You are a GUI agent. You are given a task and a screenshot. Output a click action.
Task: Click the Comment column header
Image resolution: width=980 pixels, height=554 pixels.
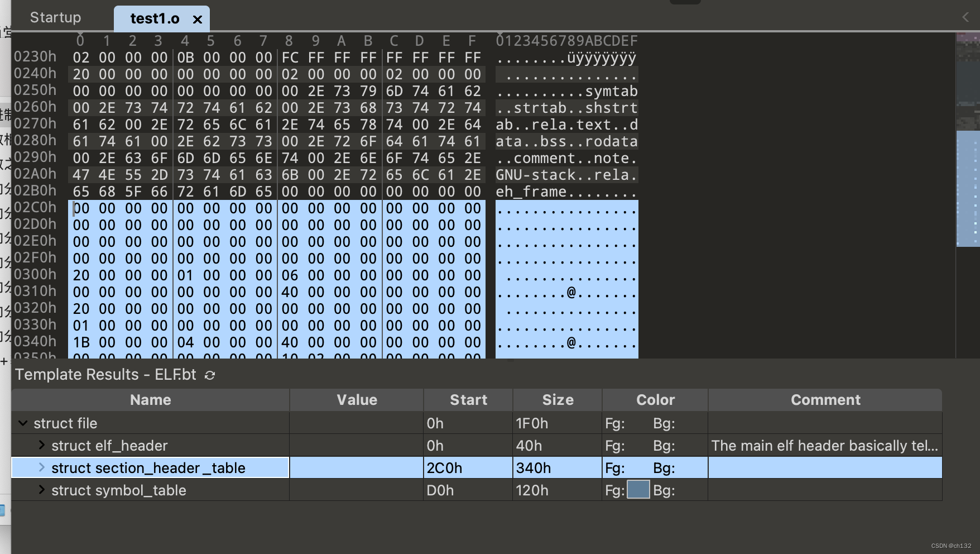[x=825, y=400]
